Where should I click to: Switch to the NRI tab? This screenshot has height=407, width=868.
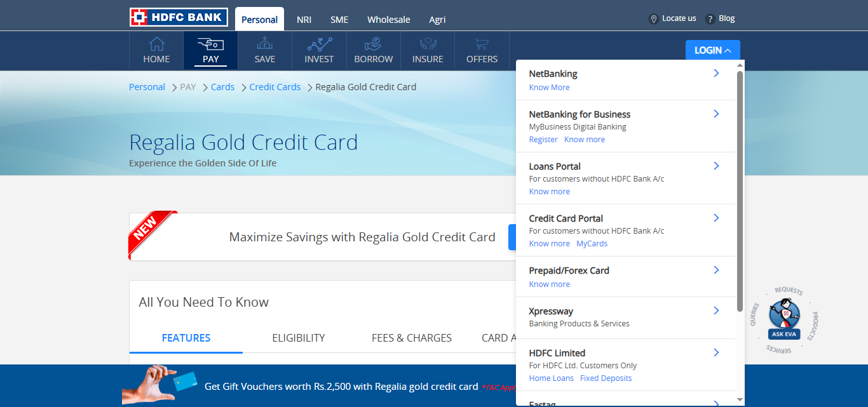tap(304, 20)
